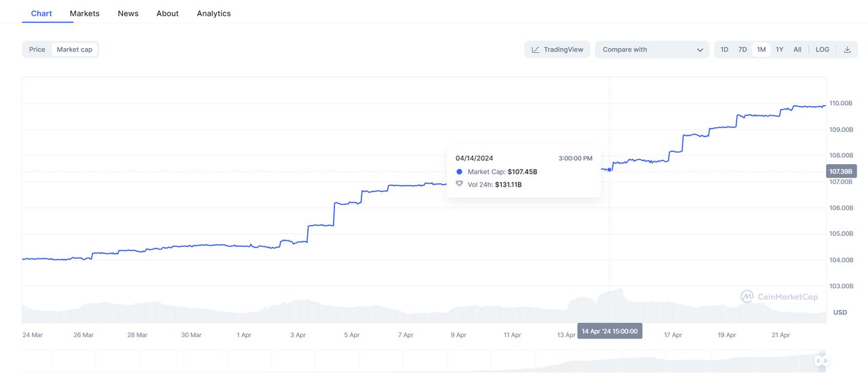This screenshot has width=868, height=386.
Task: Switch to the Analytics tab
Action: click(214, 14)
